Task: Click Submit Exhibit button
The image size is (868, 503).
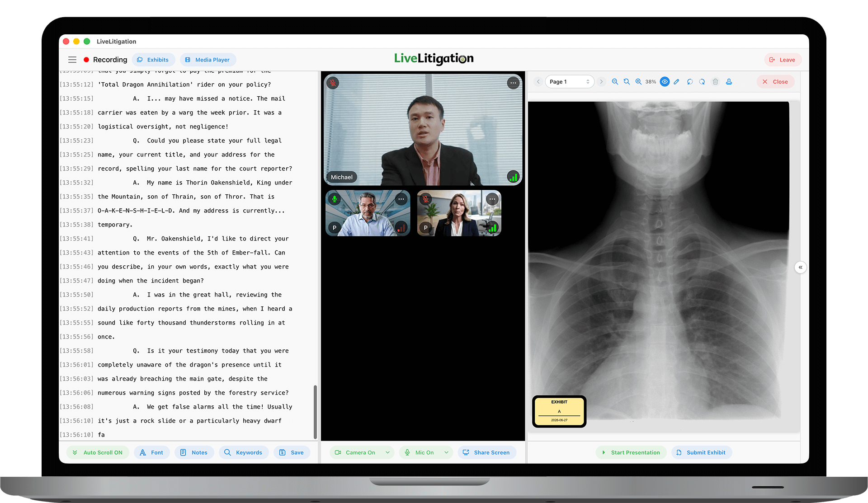Action: pyautogui.click(x=701, y=452)
